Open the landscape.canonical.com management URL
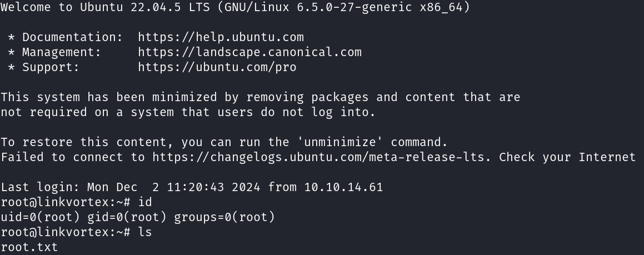644x255 pixels. (249, 52)
